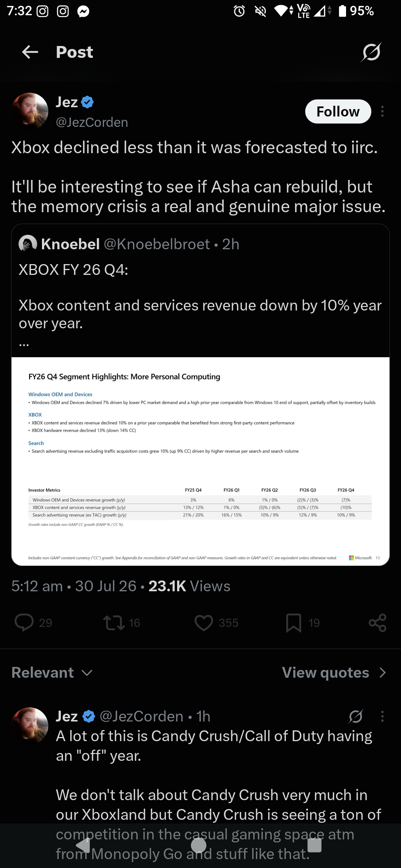The width and height of the screenshot is (401, 868).
Task: Open View quotes chevron link
Action: pyautogui.click(x=334, y=673)
